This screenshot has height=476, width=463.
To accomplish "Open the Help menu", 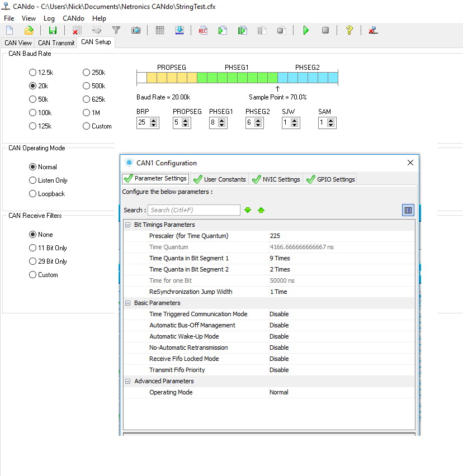I will click(x=99, y=18).
